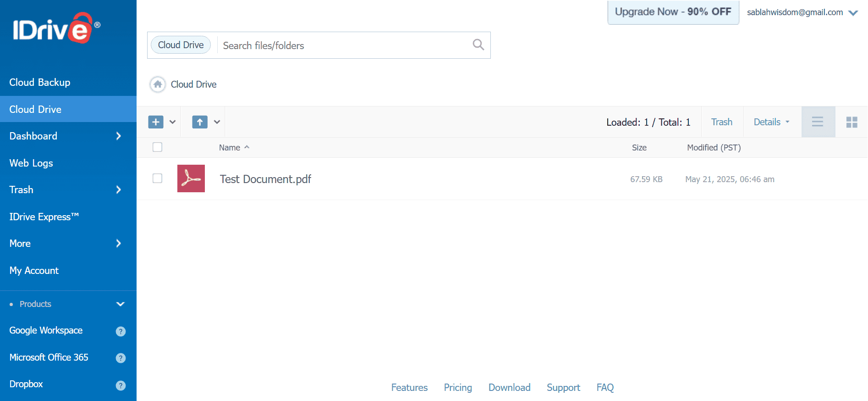Open the Features footer link
This screenshot has width=868, height=401.
coord(409,388)
